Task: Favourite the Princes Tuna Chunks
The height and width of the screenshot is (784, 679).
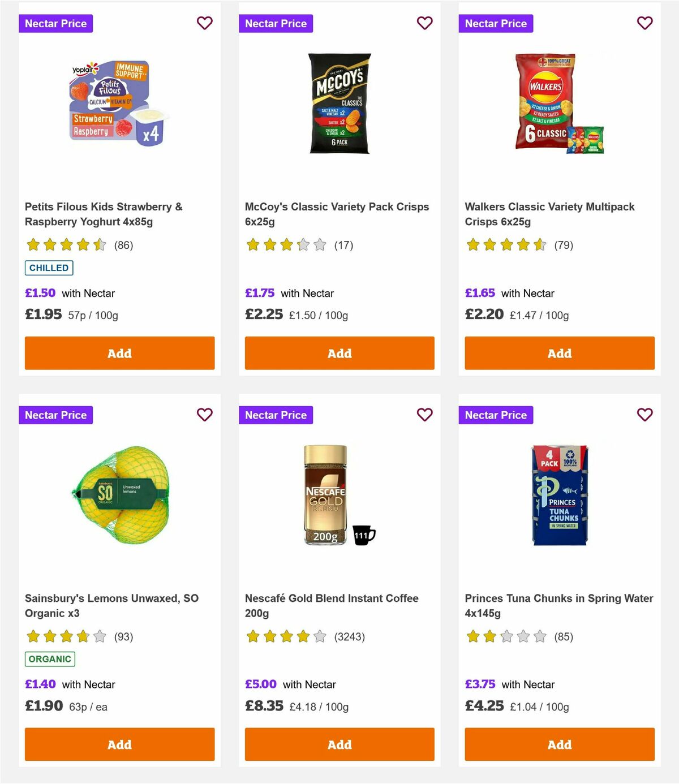Action: pos(644,415)
